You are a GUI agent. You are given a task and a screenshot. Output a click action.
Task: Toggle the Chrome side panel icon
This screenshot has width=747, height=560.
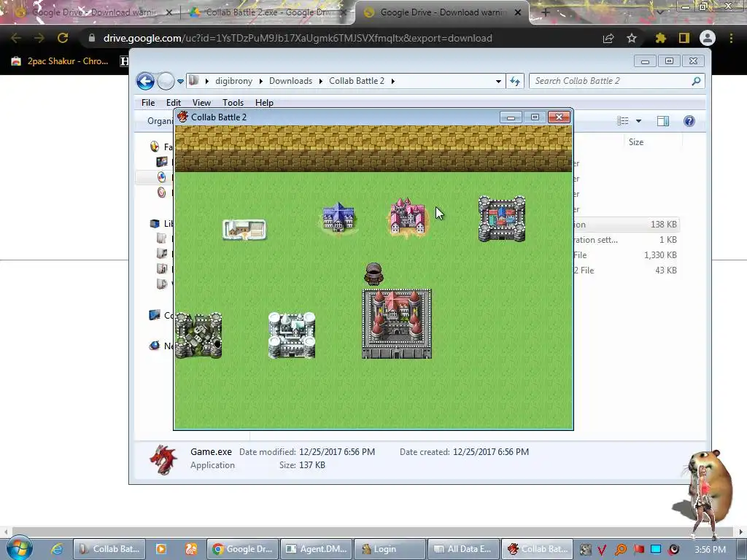coord(684,38)
